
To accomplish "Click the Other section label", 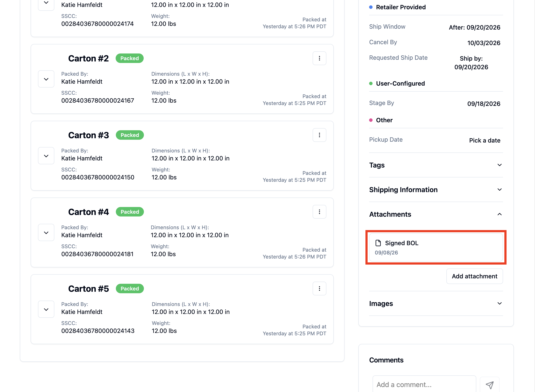I will [x=384, y=120].
